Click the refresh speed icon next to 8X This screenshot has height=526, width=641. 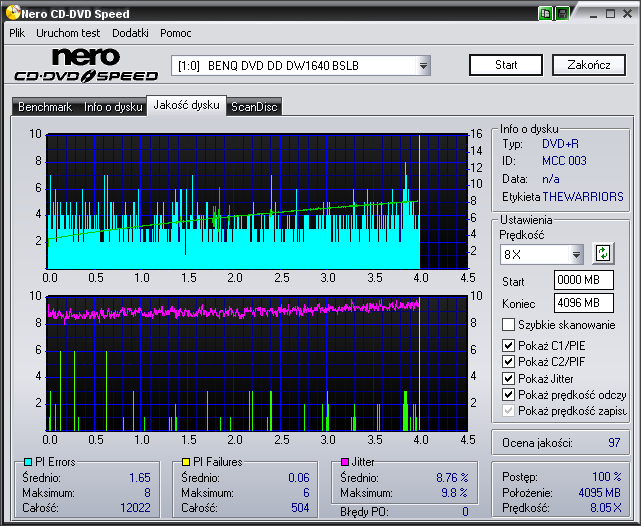click(x=603, y=253)
